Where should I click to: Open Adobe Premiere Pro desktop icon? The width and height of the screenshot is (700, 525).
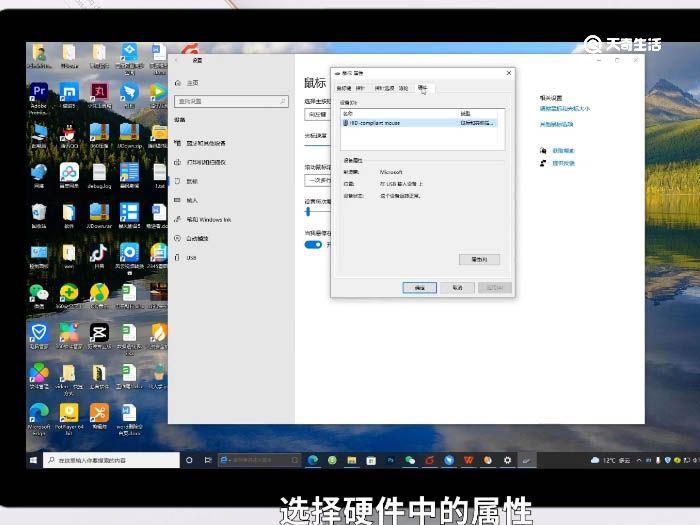pos(39,94)
